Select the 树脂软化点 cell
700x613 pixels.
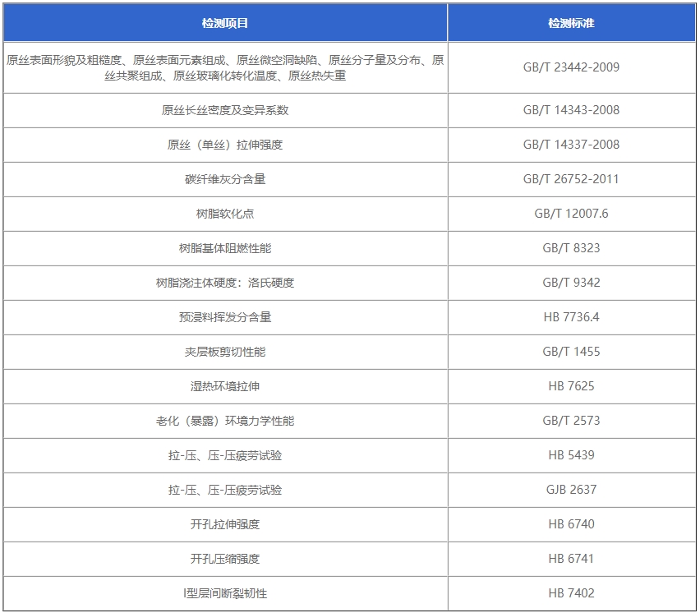pyautogui.click(x=225, y=214)
